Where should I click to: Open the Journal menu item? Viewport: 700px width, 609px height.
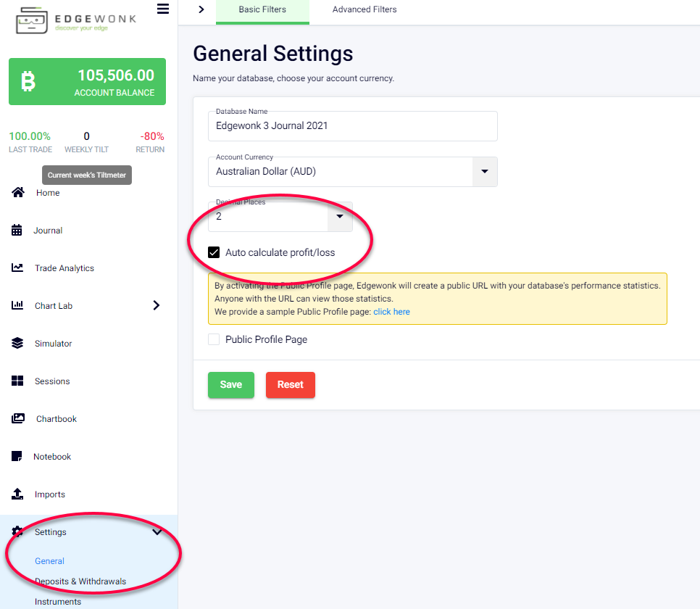(48, 230)
